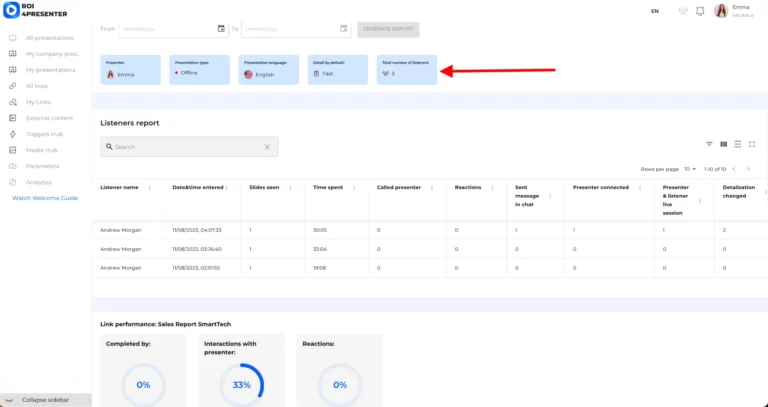Open Listener name column options menu
Image resolution: width=768 pixels, height=407 pixels.
tap(150, 187)
